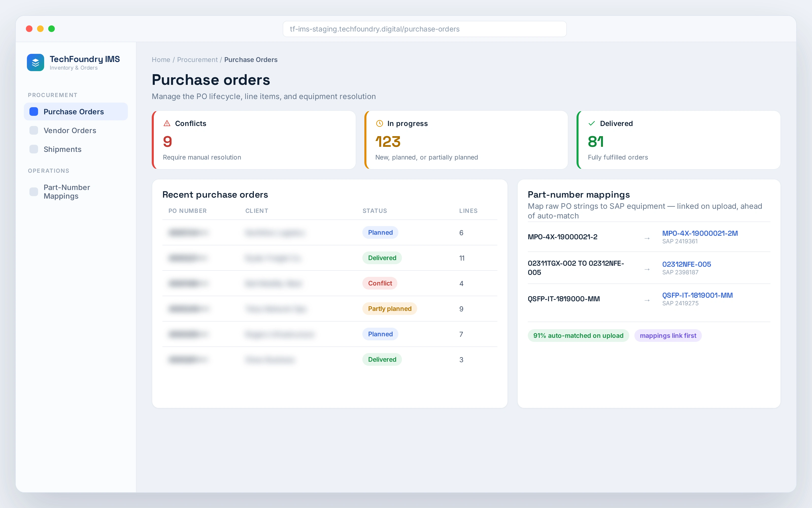Click the CLIENT column header
Image resolution: width=812 pixels, height=508 pixels.
(257, 211)
